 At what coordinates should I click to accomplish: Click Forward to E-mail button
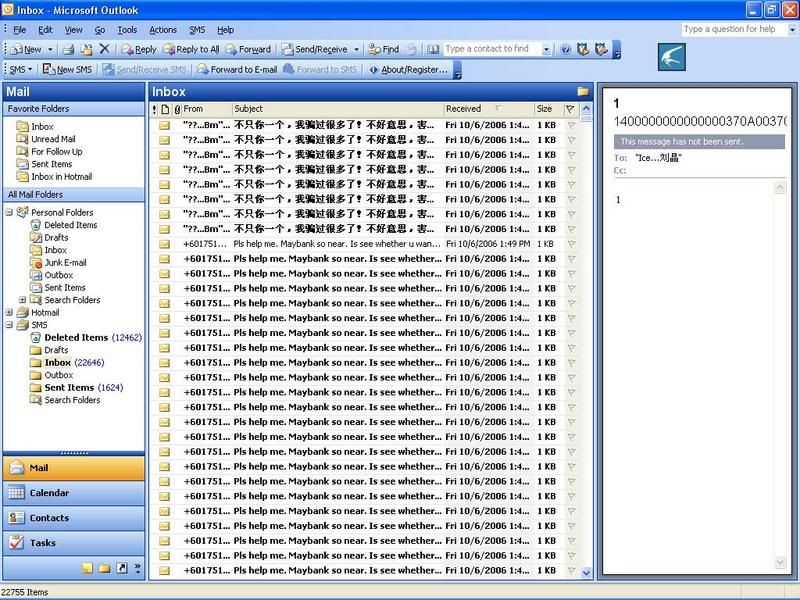pyautogui.click(x=237, y=69)
